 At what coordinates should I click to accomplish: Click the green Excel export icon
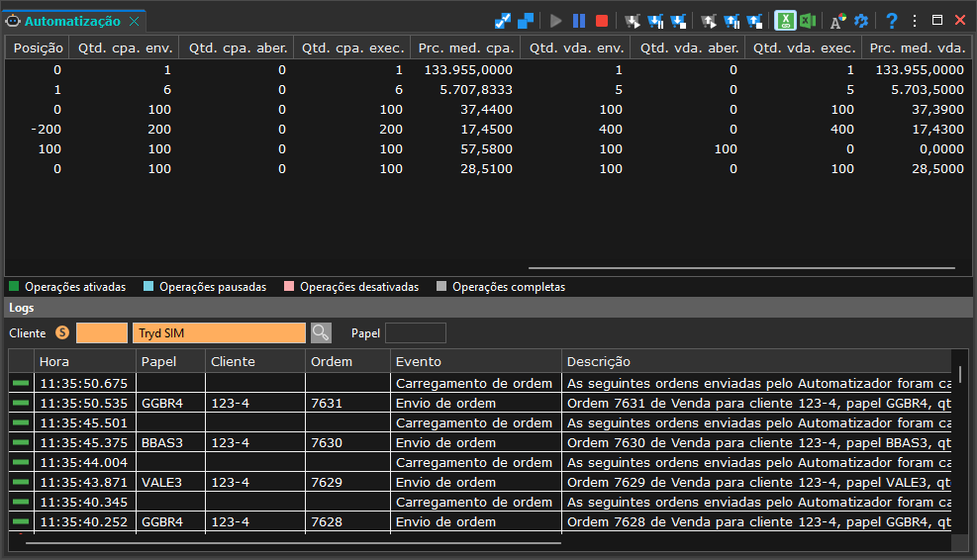tap(808, 21)
